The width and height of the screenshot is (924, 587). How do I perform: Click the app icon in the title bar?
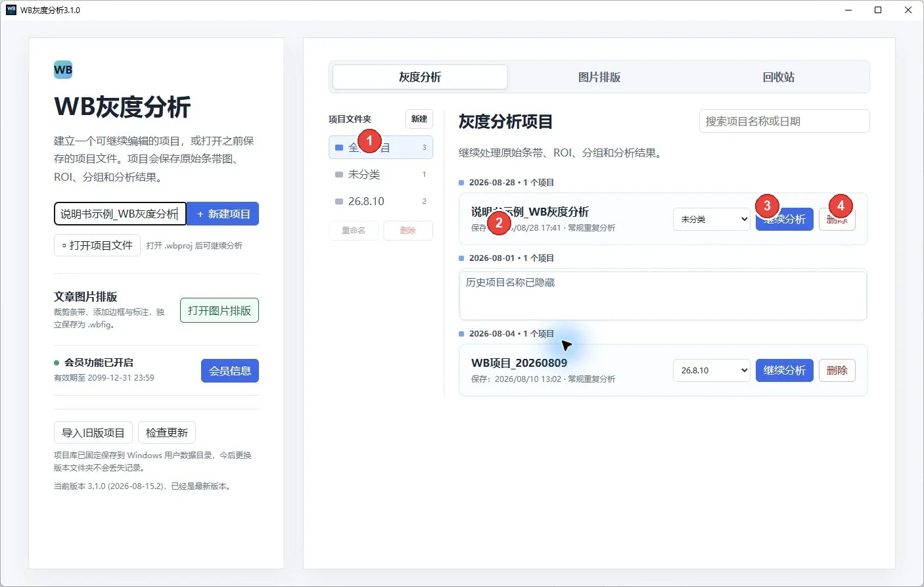click(11, 10)
